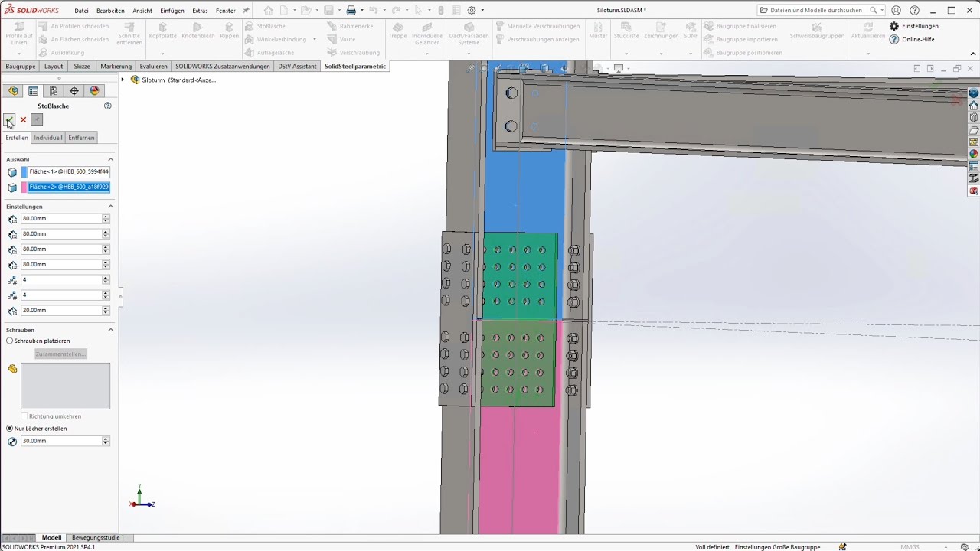Pin the menu bar pushpin
Image resolution: width=980 pixels, height=551 pixels.
(x=246, y=11)
